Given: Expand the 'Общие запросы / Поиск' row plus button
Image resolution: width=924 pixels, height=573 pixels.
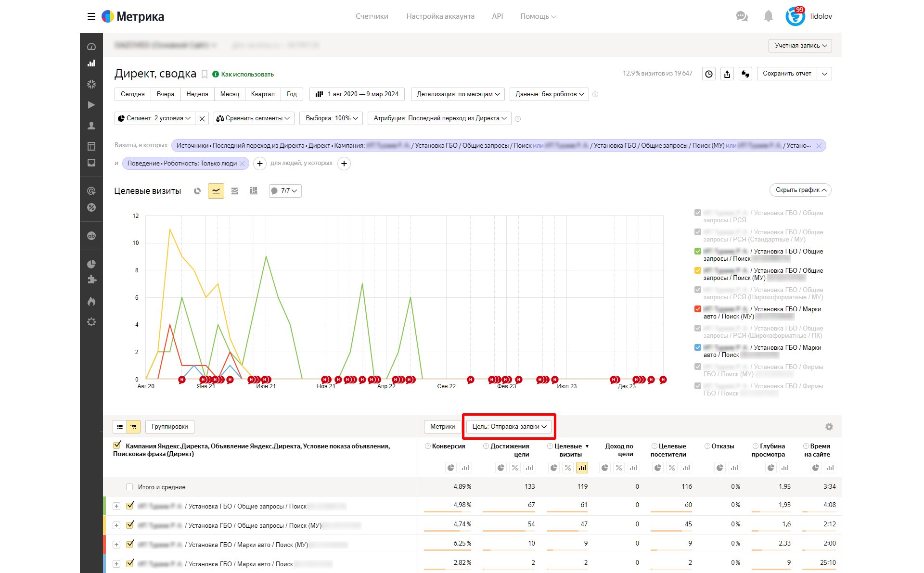Looking at the screenshot, I should tap(116, 506).
